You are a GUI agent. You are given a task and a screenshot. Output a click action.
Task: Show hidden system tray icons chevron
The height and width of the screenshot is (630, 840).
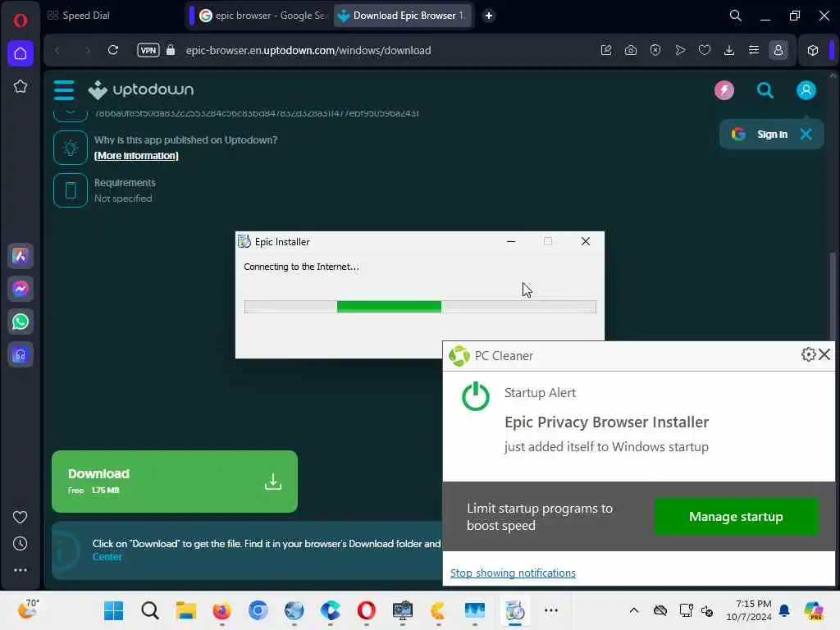point(634,610)
